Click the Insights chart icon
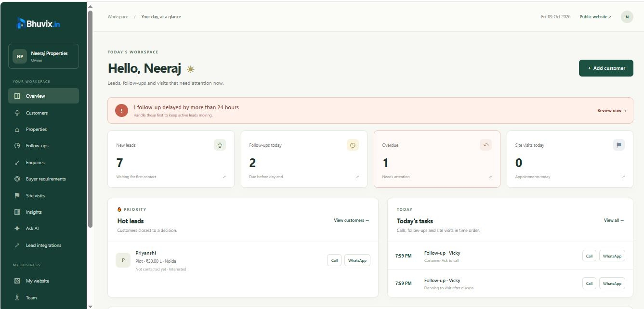 [x=17, y=212]
